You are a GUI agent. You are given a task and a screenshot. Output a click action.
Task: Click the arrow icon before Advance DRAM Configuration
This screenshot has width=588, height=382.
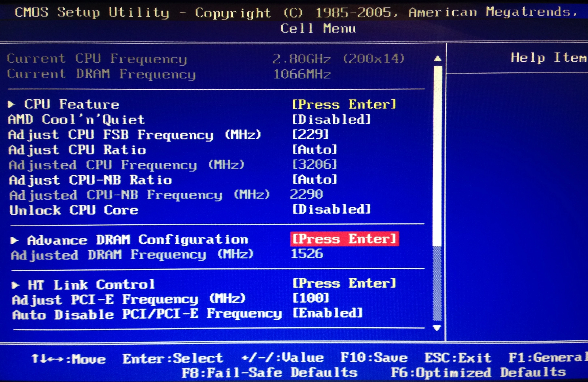click(15, 240)
